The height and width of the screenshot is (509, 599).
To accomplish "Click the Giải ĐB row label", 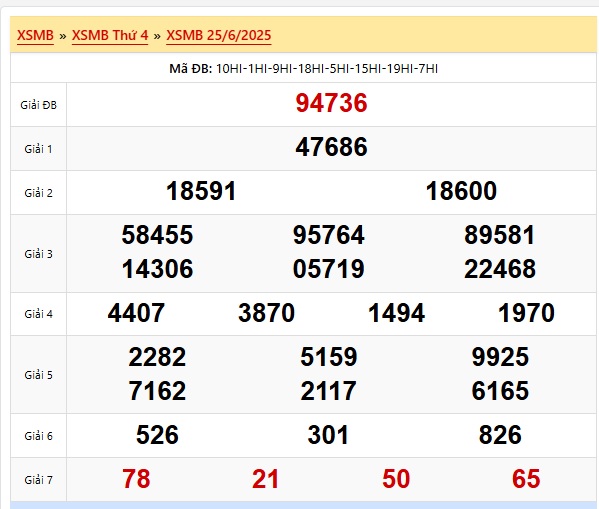I will point(38,105).
